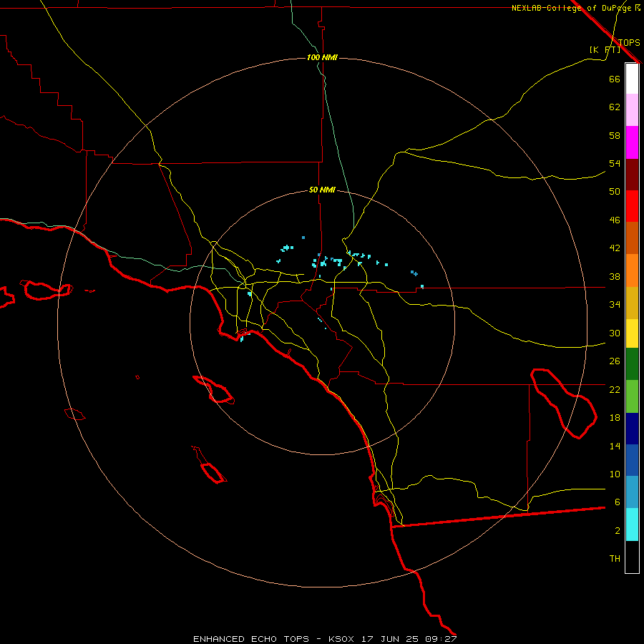The width and height of the screenshot is (644, 644).
Task: Click the gold color scale swatch
Action: coord(632,303)
